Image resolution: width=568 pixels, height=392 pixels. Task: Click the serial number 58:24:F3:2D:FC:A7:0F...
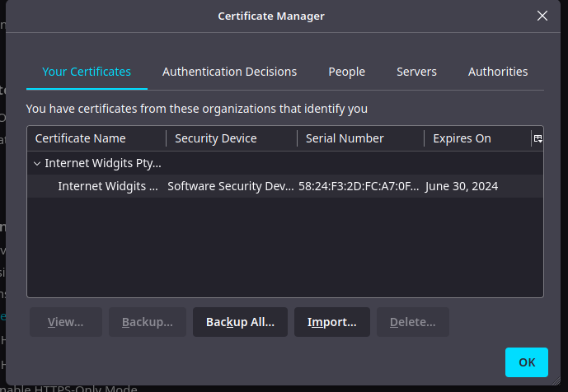pyautogui.click(x=359, y=186)
